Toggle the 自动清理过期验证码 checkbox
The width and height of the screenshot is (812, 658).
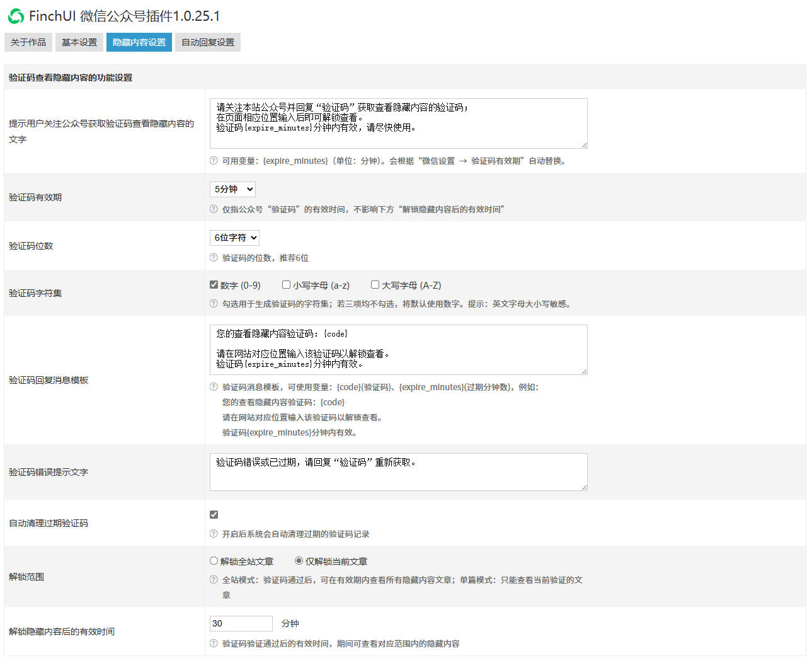pos(214,515)
